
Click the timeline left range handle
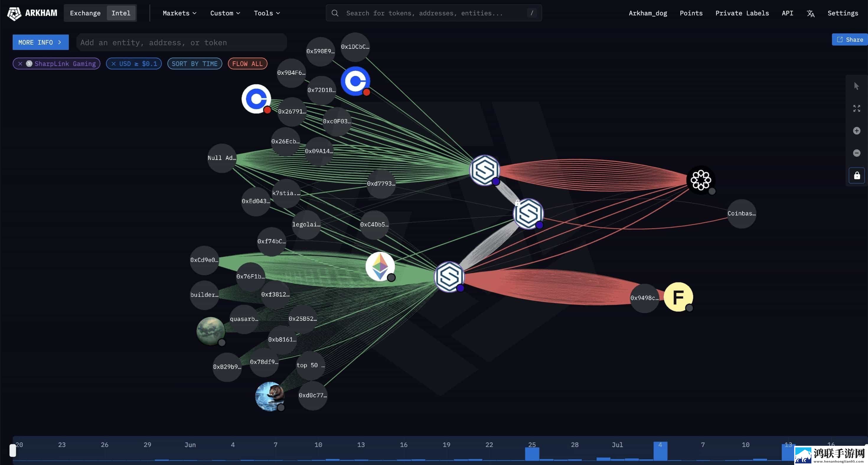click(x=13, y=451)
